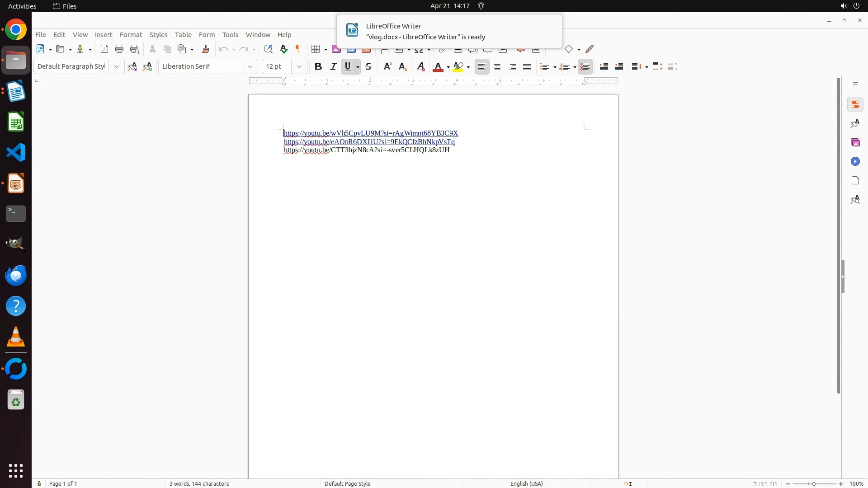The height and width of the screenshot is (488, 868).
Task: Open the sidebar Gallery panel icon
Action: point(855,143)
